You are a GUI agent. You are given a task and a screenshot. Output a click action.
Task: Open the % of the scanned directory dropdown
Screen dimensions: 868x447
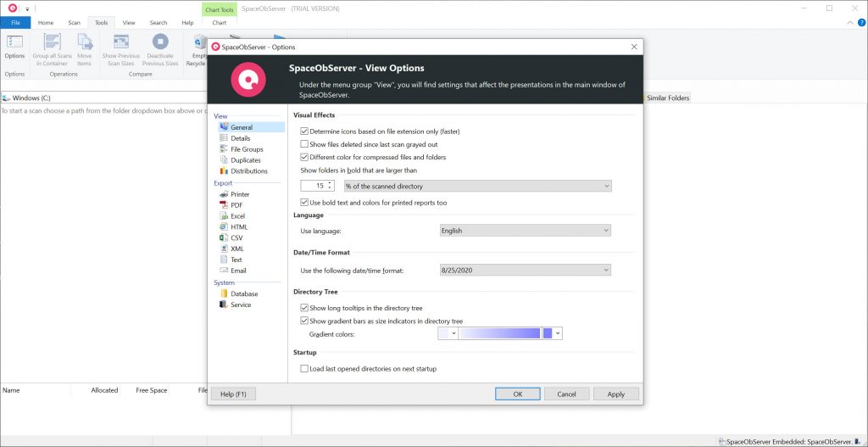tap(478, 186)
